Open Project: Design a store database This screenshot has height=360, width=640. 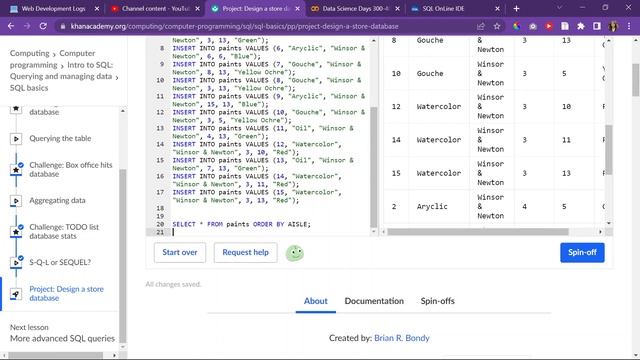[66, 293]
